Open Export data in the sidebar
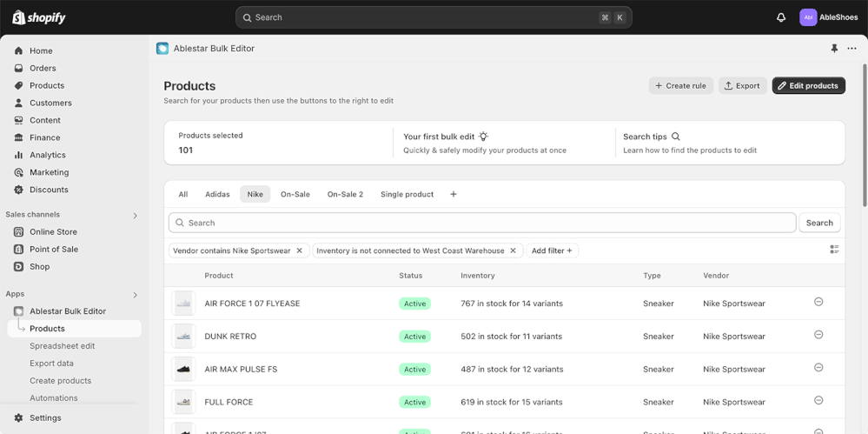 click(51, 364)
